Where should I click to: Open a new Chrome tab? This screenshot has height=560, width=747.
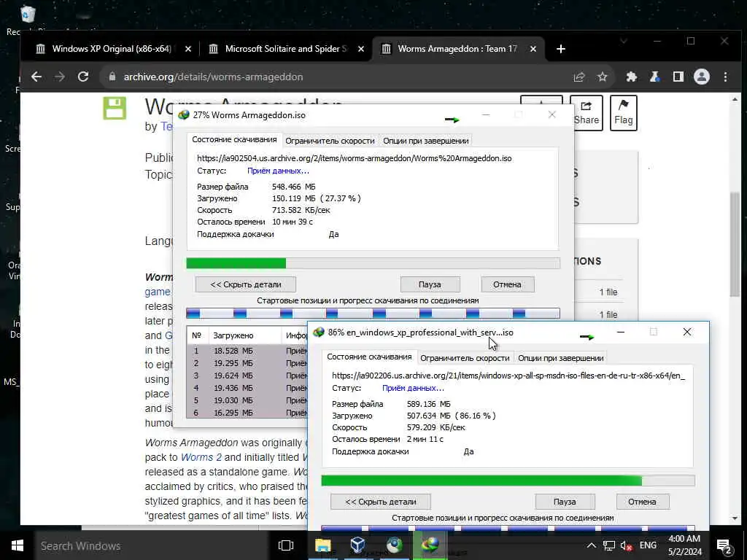[561, 49]
